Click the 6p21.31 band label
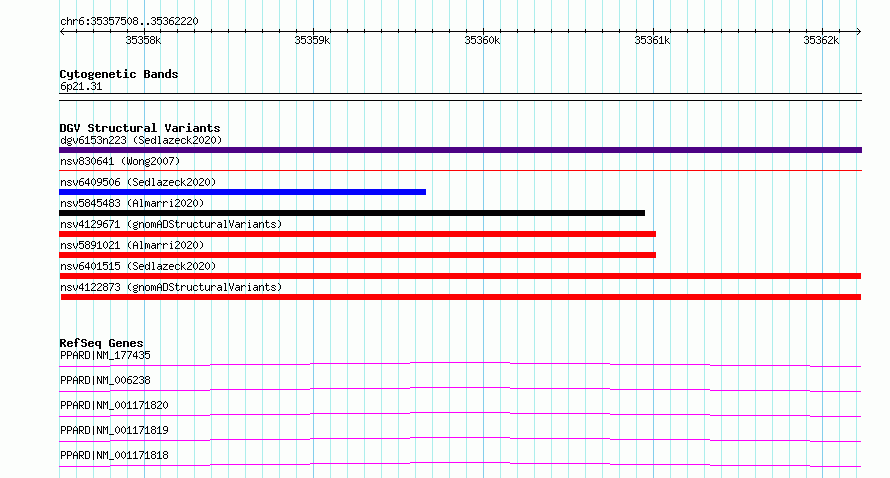Viewport: 890px width, 478px height. (81, 86)
